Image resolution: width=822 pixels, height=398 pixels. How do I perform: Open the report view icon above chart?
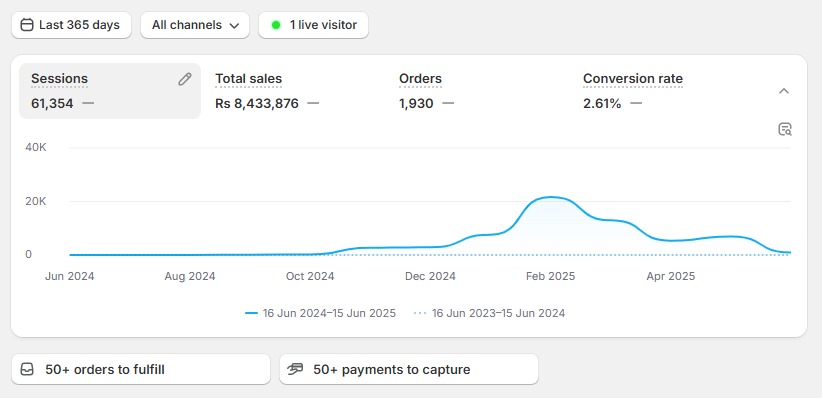pos(784,129)
